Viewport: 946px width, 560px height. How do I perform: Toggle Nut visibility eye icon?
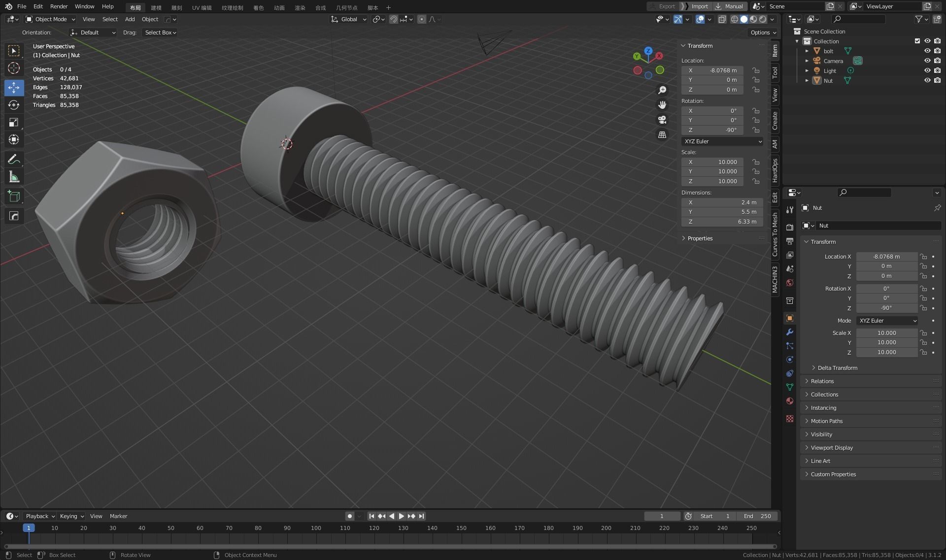click(x=927, y=80)
